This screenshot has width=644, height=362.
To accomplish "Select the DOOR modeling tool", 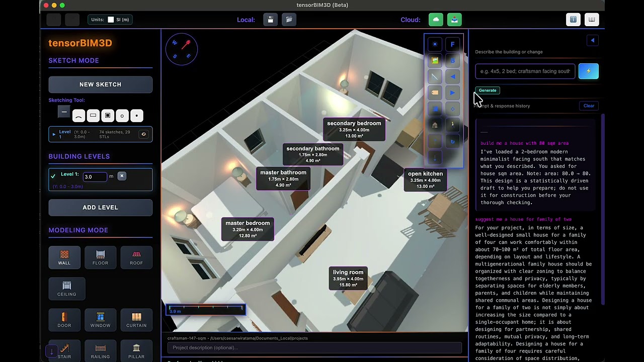I will point(64,320).
